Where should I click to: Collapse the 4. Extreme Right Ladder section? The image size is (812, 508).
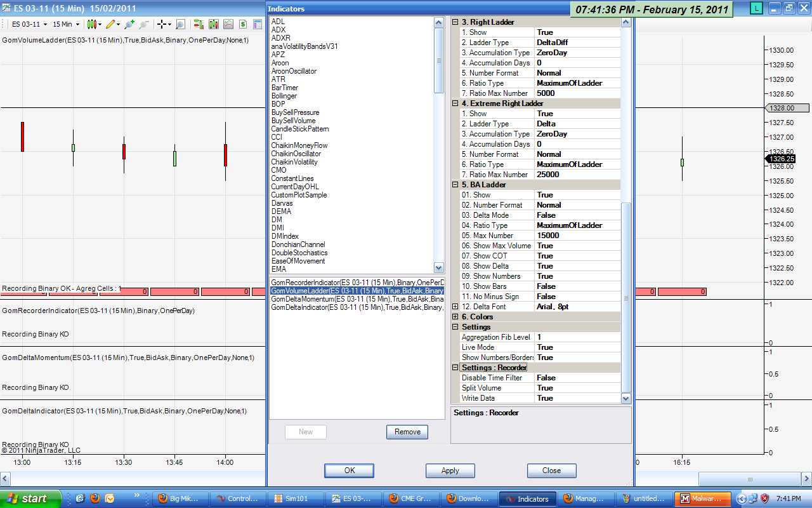(x=455, y=104)
